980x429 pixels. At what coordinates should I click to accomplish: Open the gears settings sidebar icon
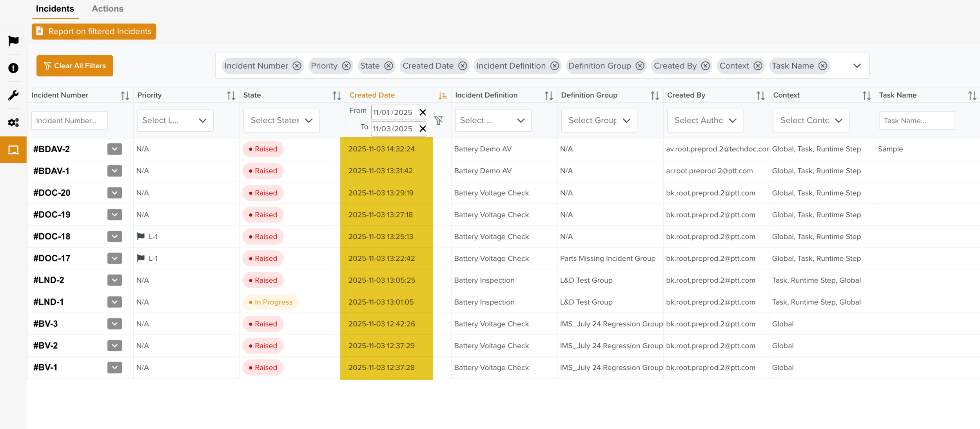(x=13, y=122)
